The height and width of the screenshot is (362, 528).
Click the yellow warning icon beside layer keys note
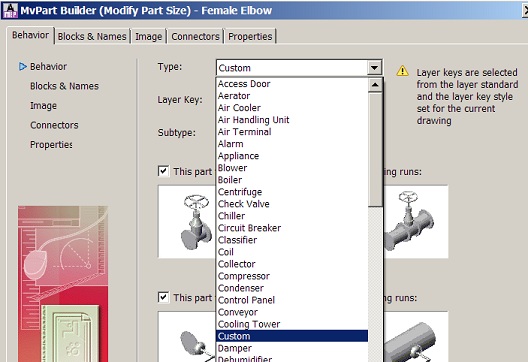402,71
